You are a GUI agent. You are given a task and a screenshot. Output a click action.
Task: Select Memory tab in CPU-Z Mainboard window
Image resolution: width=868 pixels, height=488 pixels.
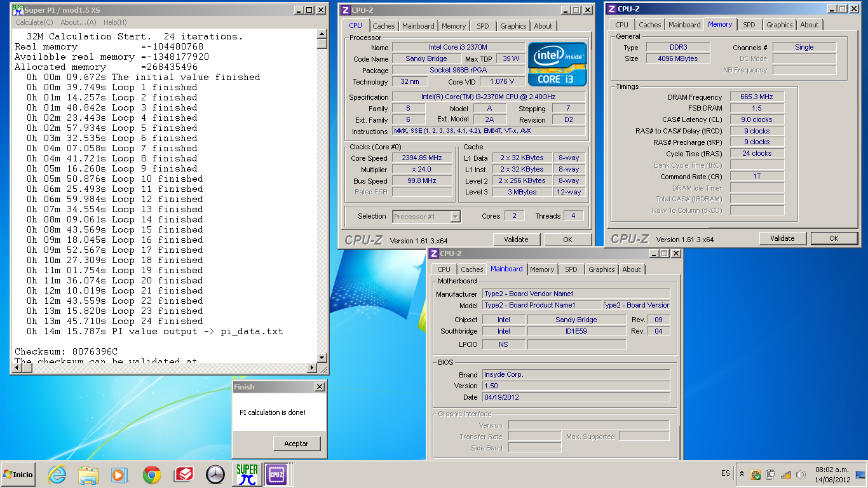(x=542, y=269)
